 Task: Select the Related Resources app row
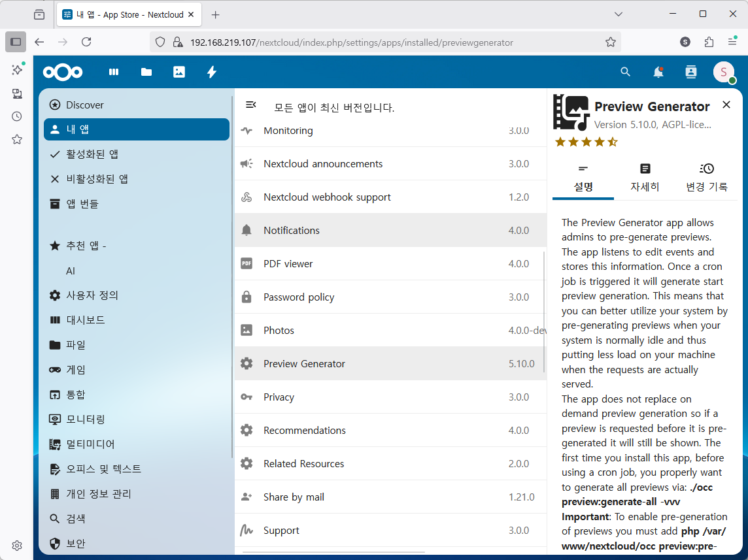[x=390, y=464]
